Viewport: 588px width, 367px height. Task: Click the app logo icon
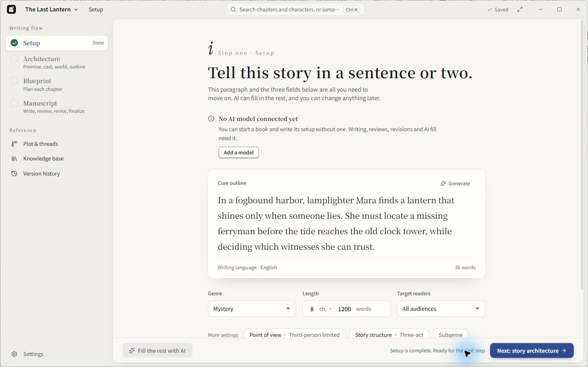(x=11, y=9)
